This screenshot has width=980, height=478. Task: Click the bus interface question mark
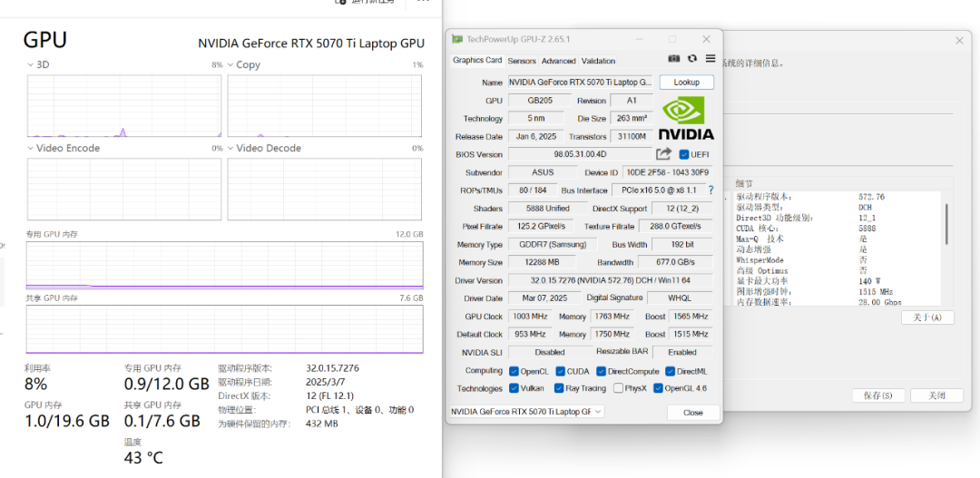(x=710, y=190)
